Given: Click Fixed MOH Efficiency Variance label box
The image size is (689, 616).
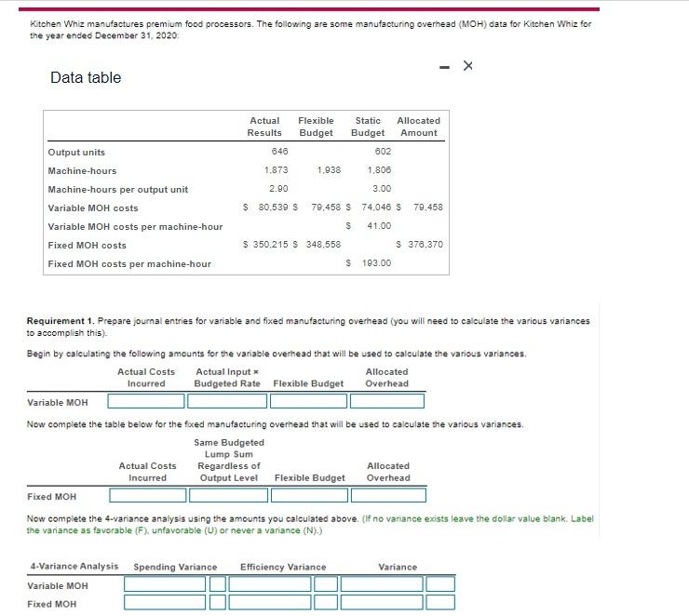Looking at the screenshot, I should pos(326,602).
